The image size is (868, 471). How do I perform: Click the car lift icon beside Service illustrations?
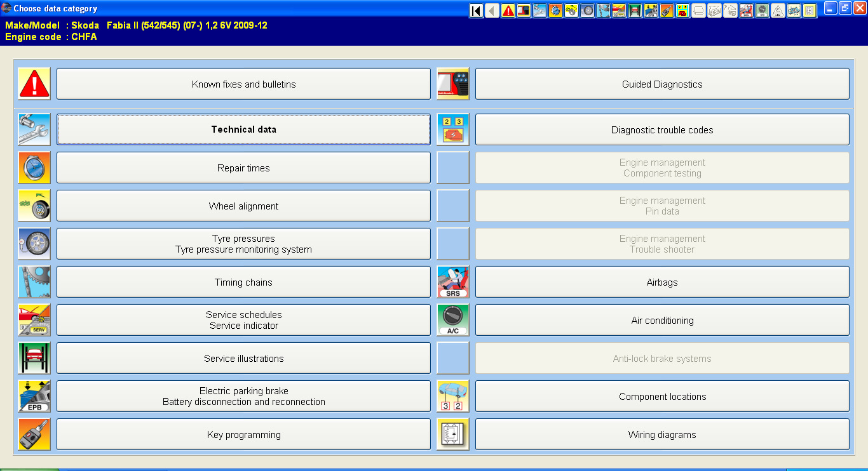pos(34,358)
